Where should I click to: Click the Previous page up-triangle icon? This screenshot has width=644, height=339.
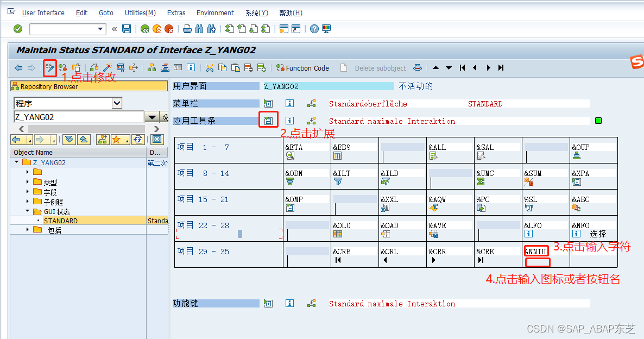click(436, 68)
